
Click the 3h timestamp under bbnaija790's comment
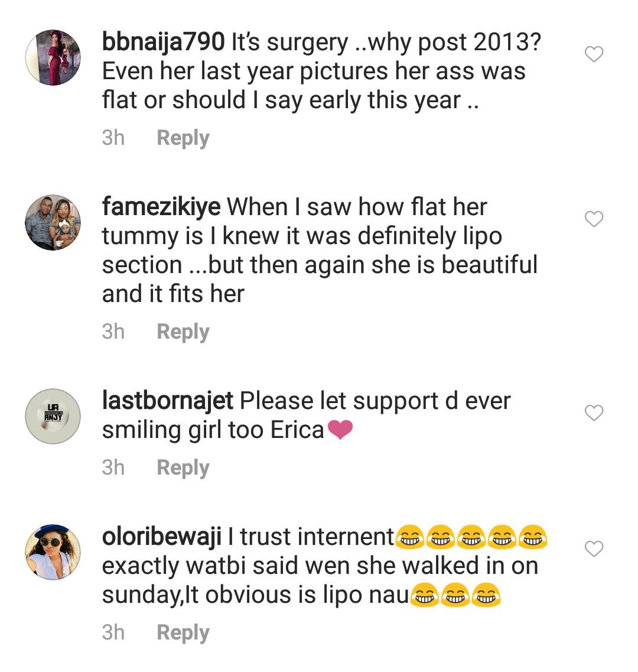[x=113, y=138]
